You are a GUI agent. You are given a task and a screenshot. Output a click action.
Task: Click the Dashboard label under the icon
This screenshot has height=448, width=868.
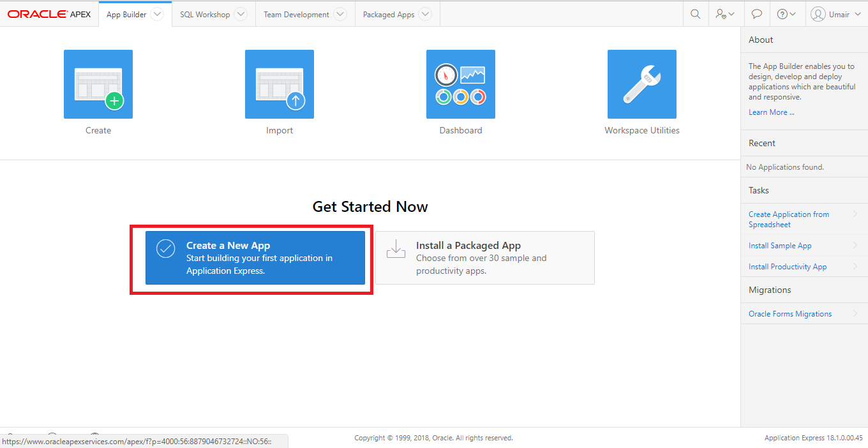tap(461, 130)
